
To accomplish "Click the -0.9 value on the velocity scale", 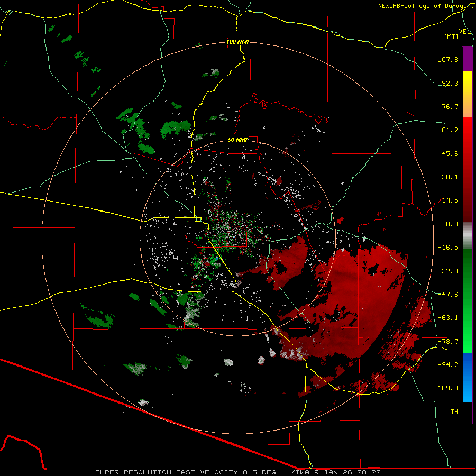I will tap(450, 224).
